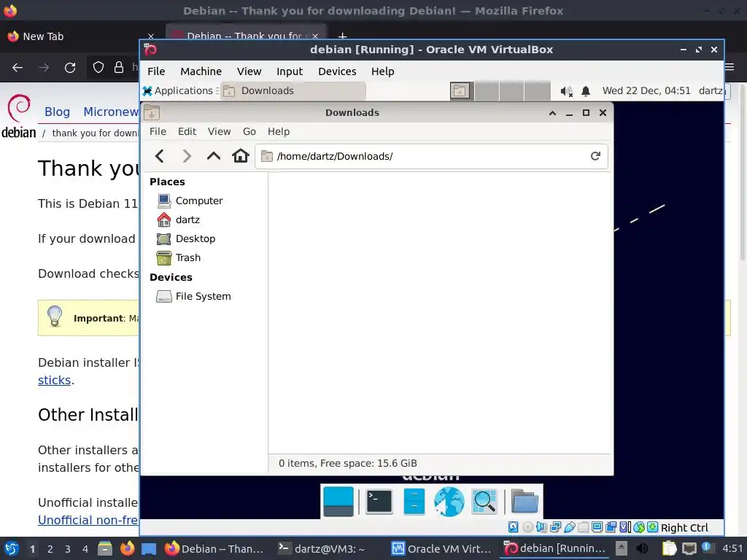
Task: Click the hard disk activity indicator in VirtualBox status bar
Action: click(513, 527)
